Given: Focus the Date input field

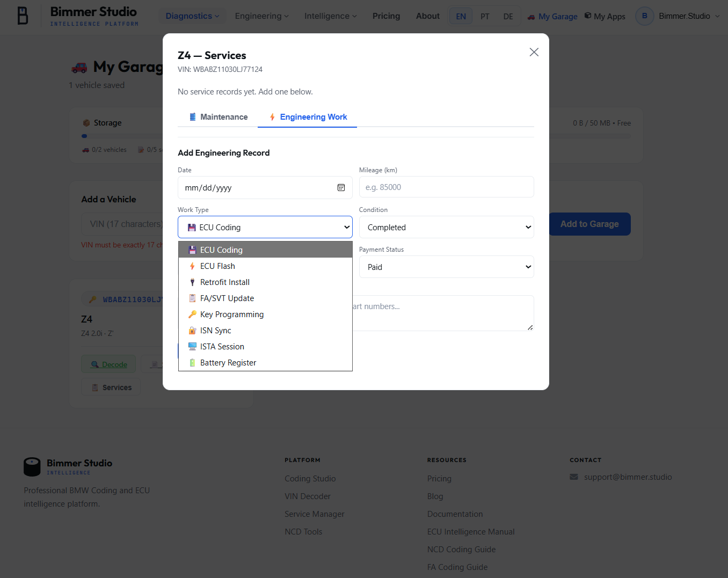Looking at the screenshot, I should point(265,188).
